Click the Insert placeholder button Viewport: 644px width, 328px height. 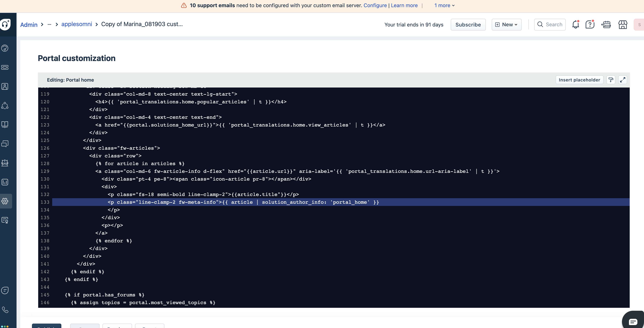579,80
